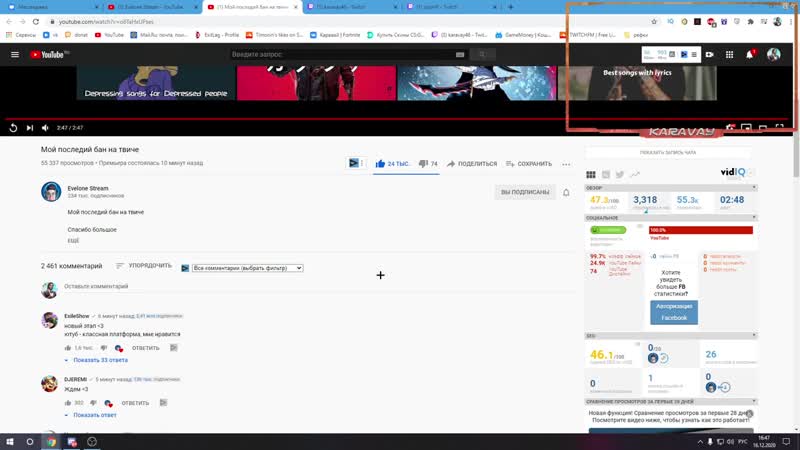Go to the YouTube home logo
Viewport: 800px width, 450px height.
point(49,55)
